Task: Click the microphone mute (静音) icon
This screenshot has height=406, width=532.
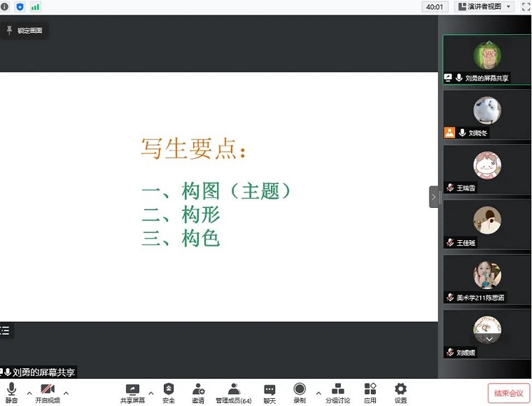Action: coord(11,391)
